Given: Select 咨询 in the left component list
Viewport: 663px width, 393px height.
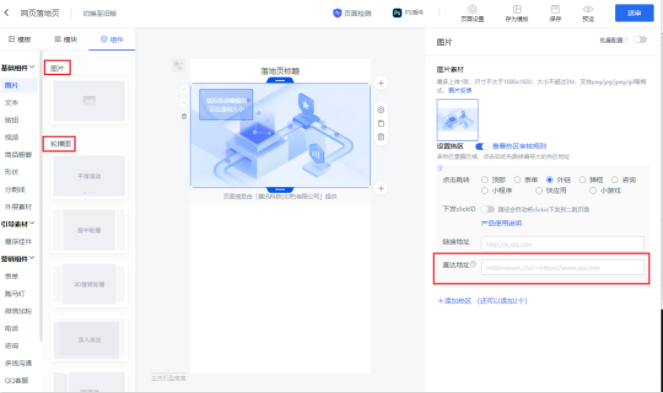Looking at the screenshot, I should pyautogui.click(x=11, y=346).
